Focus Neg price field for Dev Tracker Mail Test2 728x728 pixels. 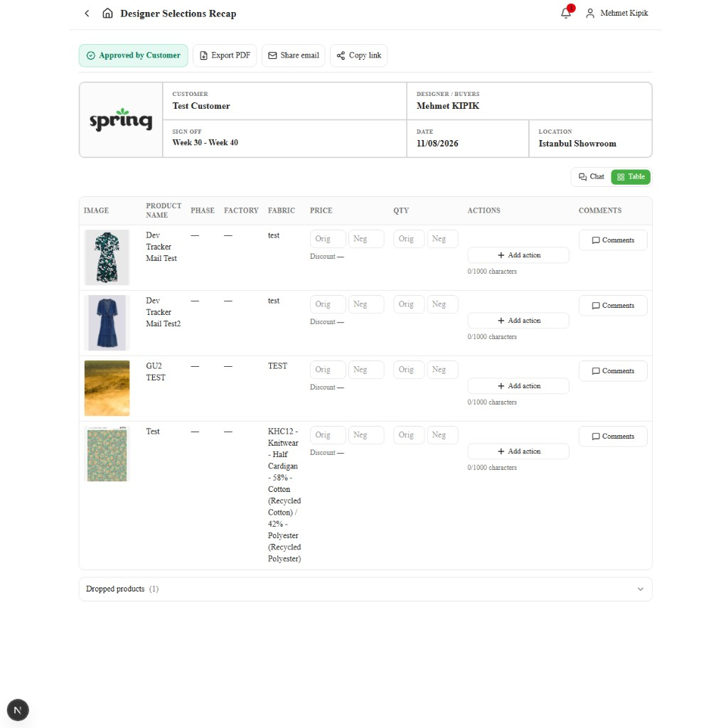tap(366, 304)
